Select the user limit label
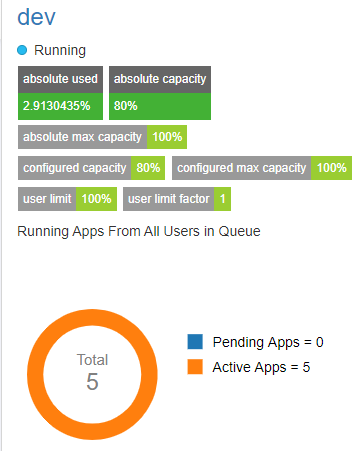The image size is (363, 451). pyautogui.click(x=47, y=199)
